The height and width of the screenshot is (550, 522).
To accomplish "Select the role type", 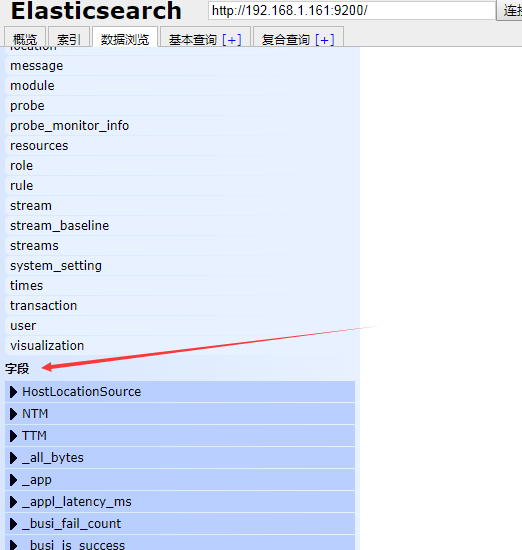I will (182, 166).
